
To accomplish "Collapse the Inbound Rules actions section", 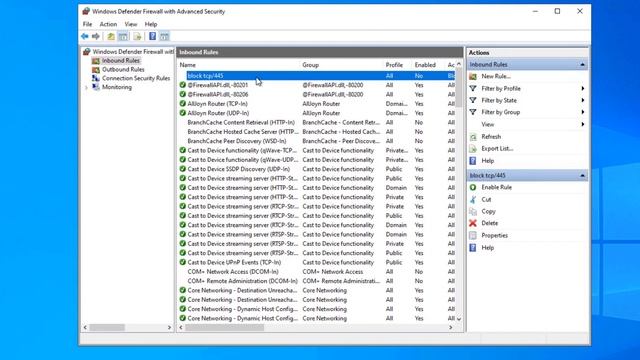I will coord(582,64).
